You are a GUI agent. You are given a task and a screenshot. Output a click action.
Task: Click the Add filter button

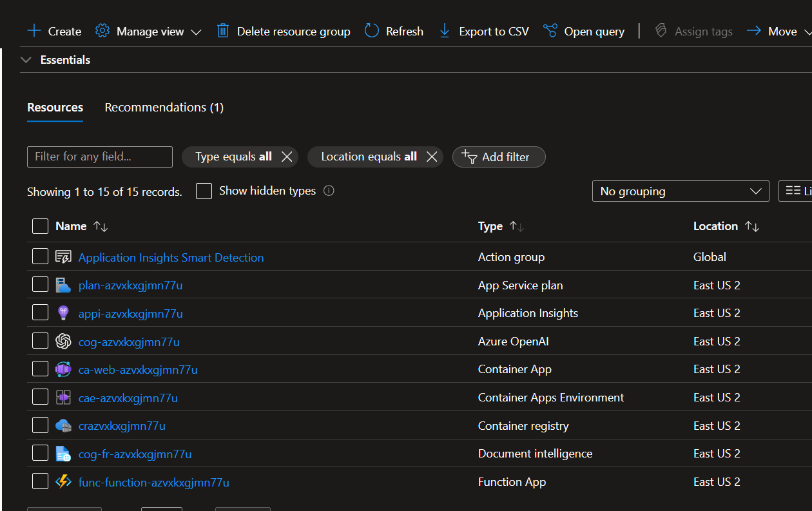(x=499, y=157)
